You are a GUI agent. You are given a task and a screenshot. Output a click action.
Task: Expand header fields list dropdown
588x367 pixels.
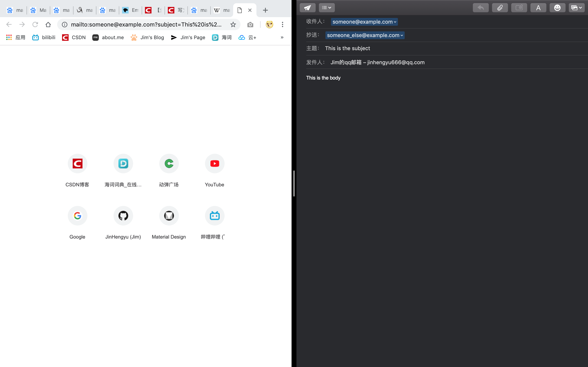[326, 8]
